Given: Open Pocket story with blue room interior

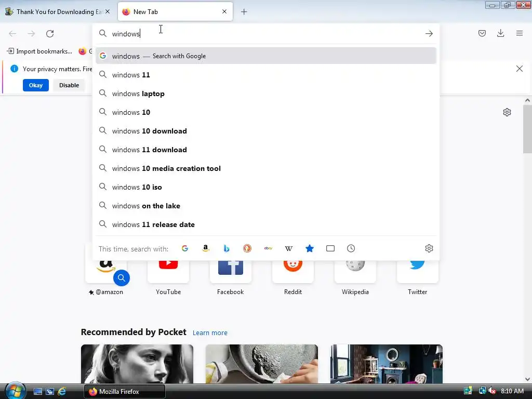Looking at the screenshot, I should tap(387, 364).
